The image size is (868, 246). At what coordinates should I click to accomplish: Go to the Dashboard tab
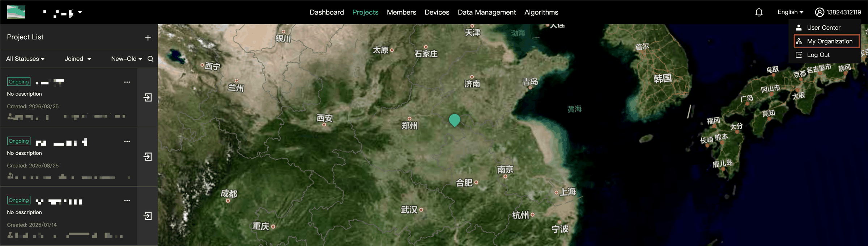(x=327, y=12)
